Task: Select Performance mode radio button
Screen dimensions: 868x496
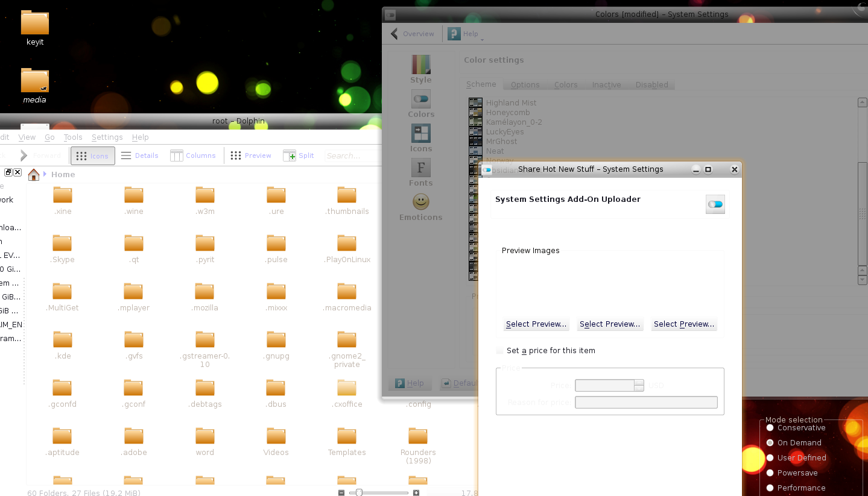Action: tap(770, 488)
